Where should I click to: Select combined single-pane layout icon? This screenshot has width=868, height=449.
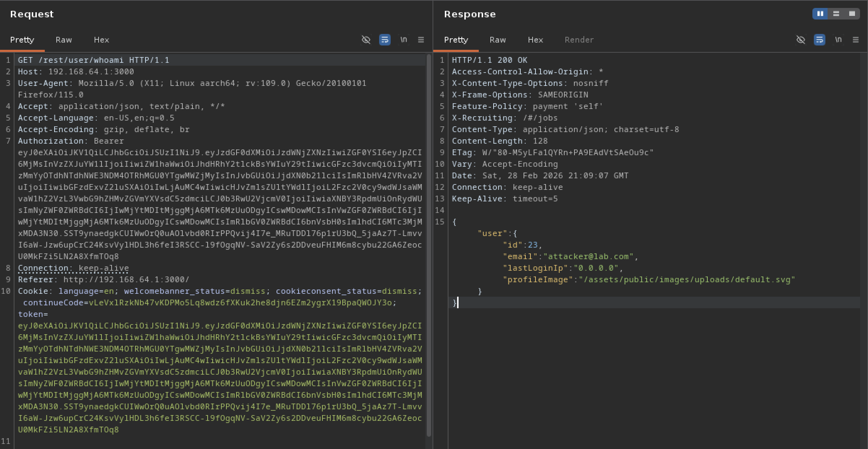pos(852,14)
